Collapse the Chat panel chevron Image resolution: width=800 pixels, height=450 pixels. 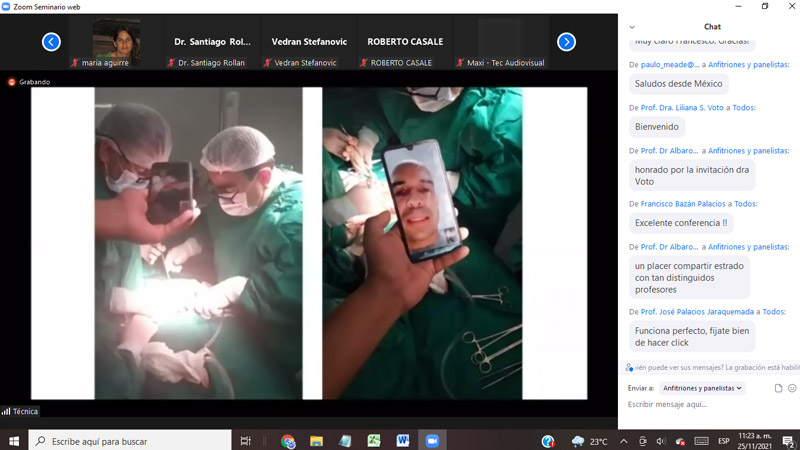point(632,27)
